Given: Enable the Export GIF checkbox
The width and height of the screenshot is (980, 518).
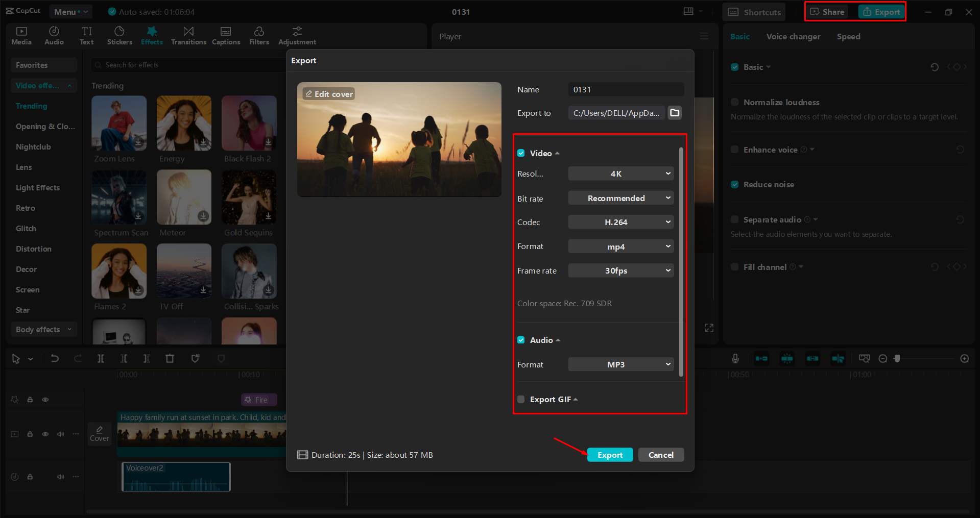Looking at the screenshot, I should coord(521,399).
